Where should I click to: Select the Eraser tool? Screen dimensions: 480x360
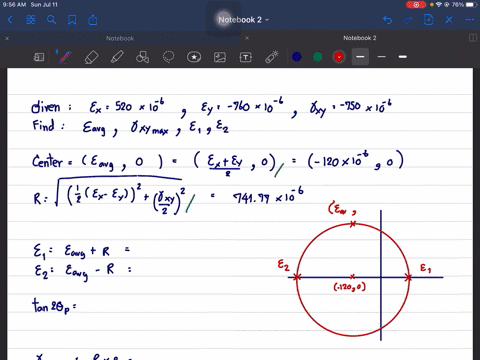click(x=91, y=57)
